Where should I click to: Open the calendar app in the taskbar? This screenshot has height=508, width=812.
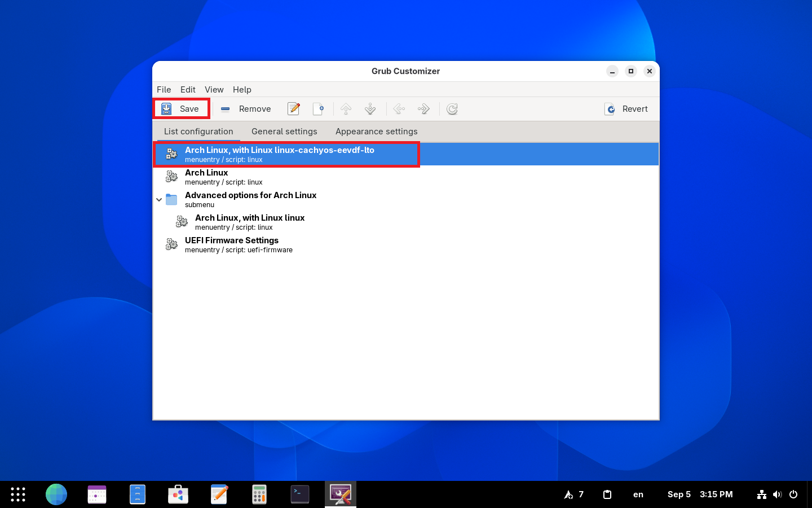(97, 494)
